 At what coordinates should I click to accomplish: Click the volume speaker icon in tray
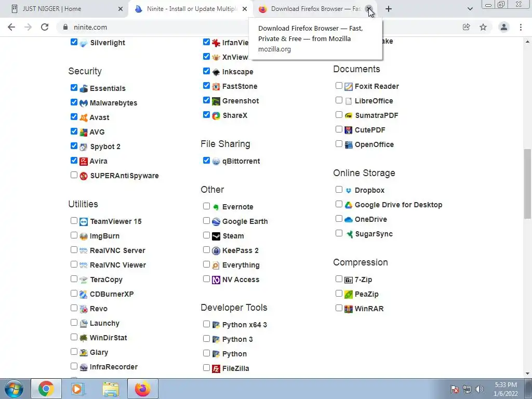480,389
